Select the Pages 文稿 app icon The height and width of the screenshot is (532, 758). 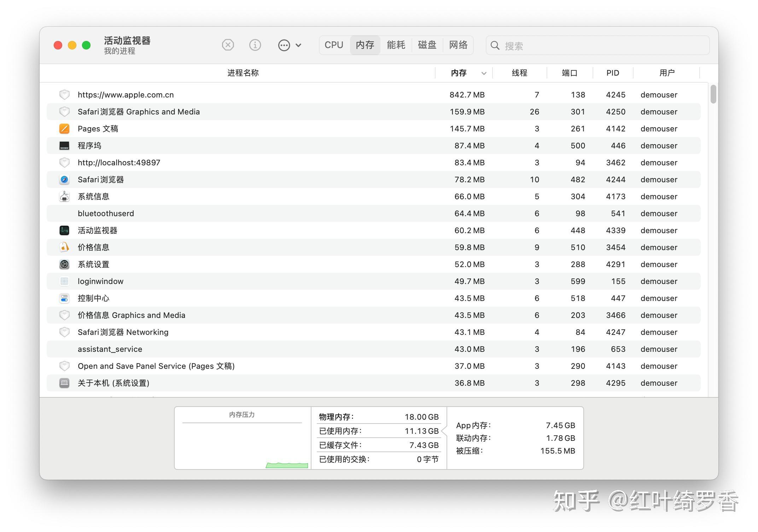(64, 129)
